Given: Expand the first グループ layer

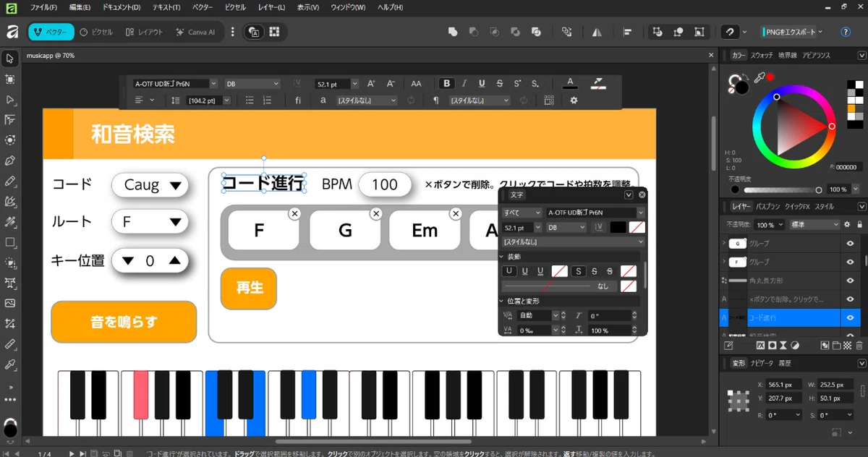Looking at the screenshot, I should pos(724,244).
